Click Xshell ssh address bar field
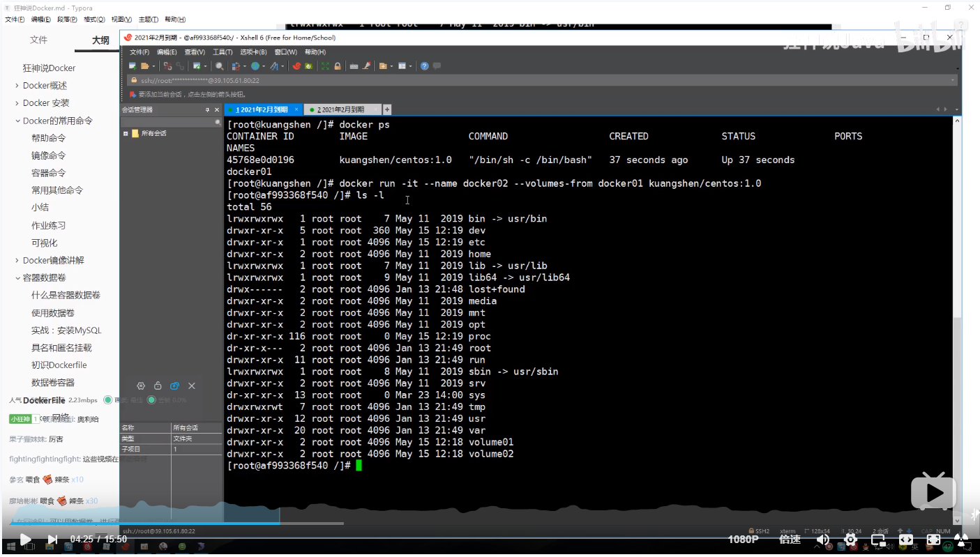This screenshot has width=980, height=557. (x=541, y=80)
